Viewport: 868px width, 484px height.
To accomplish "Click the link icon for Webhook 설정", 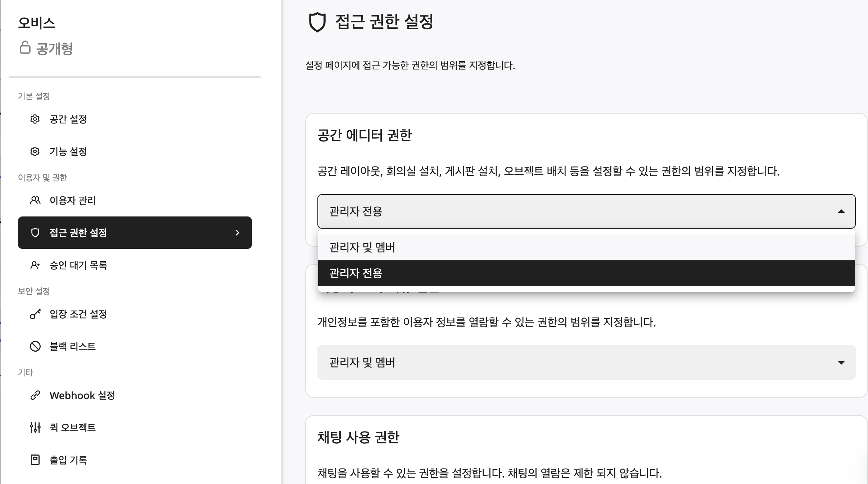I will click(x=35, y=395).
